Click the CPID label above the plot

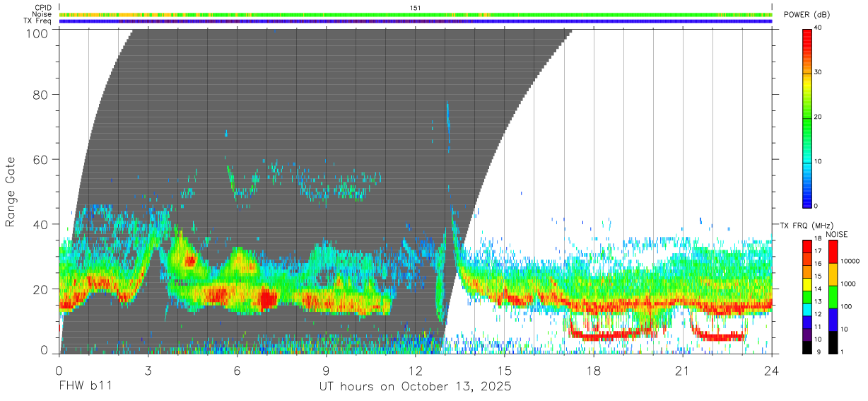point(42,8)
